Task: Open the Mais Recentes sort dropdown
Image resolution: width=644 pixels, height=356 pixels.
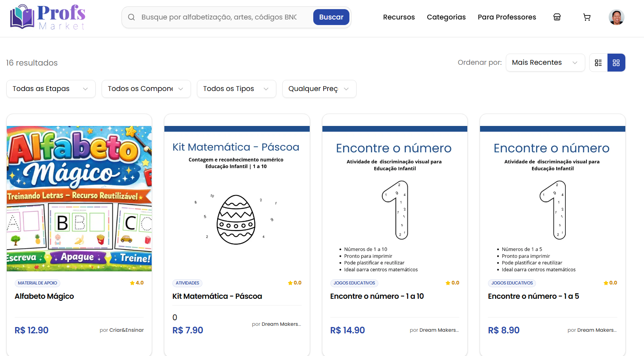Action: (x=545, y=62)
